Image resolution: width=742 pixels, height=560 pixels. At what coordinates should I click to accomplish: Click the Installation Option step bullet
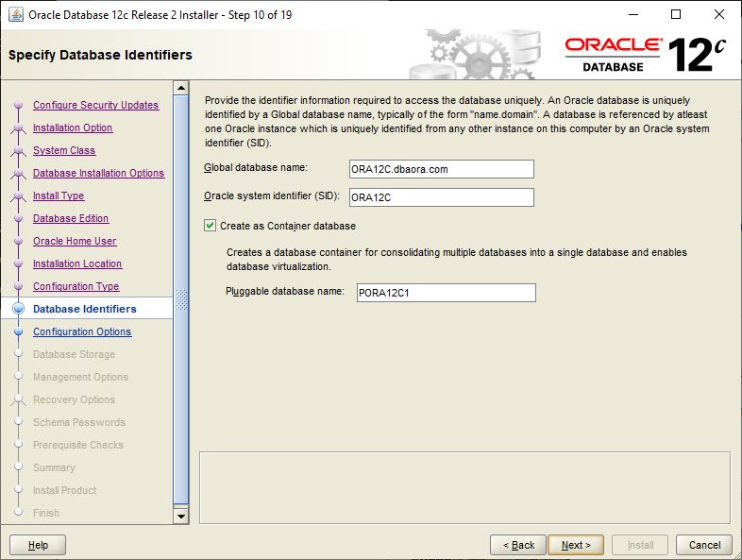point(19,127)
